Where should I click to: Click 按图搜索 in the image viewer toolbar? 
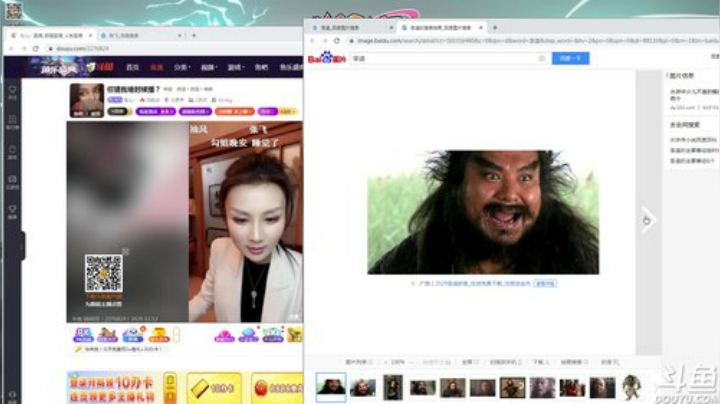(574, 362)
